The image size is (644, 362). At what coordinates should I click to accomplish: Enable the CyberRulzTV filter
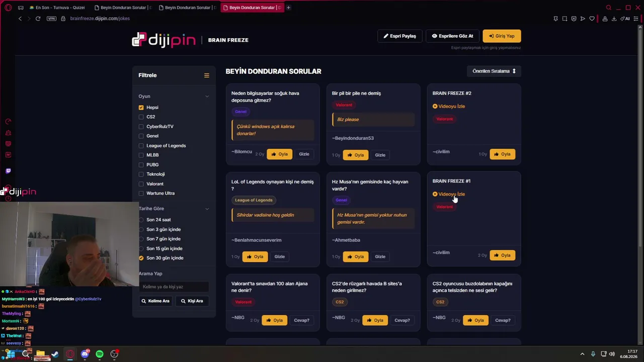(x=141, y=127)
